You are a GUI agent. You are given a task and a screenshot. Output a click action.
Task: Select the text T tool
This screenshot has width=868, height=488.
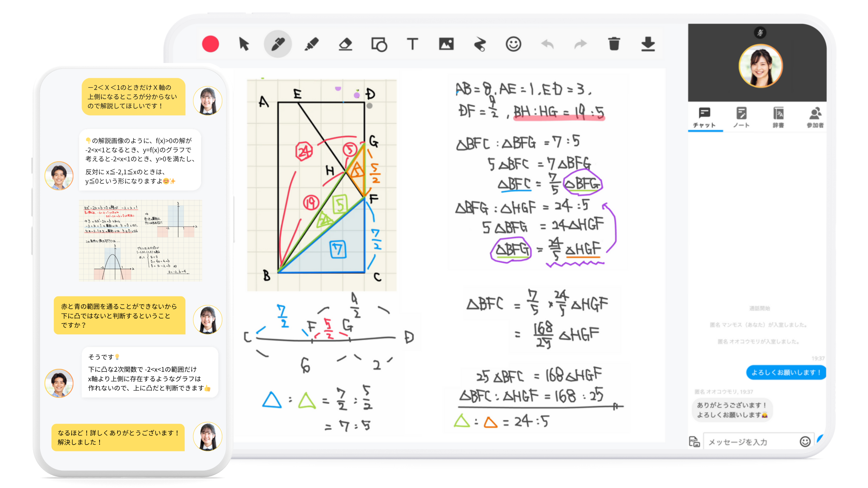(413, 44)
